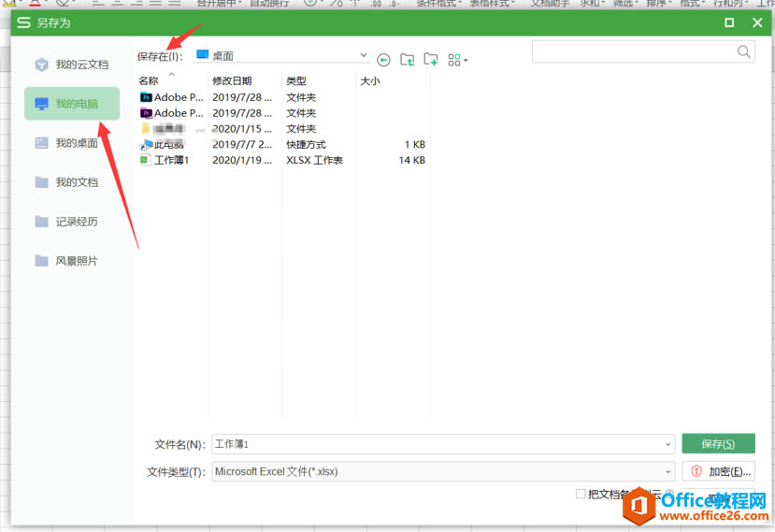The width and height of the screenshot is (775, 532).
Task: Open the 桌面 location combo box
Action: pyautogui.click(x=280, y=56)
